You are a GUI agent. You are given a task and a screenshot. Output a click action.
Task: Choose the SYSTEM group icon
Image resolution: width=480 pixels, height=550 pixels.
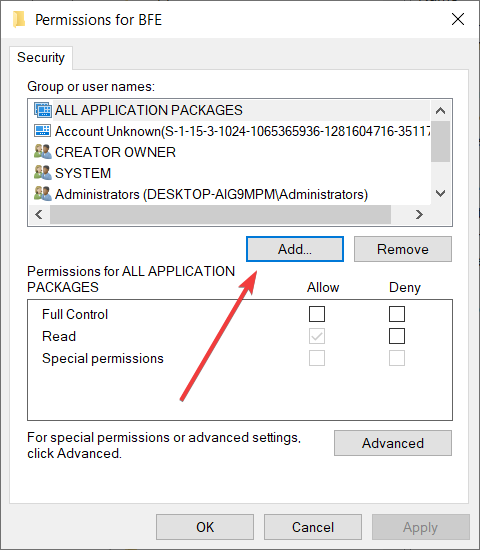click(43, 172)
